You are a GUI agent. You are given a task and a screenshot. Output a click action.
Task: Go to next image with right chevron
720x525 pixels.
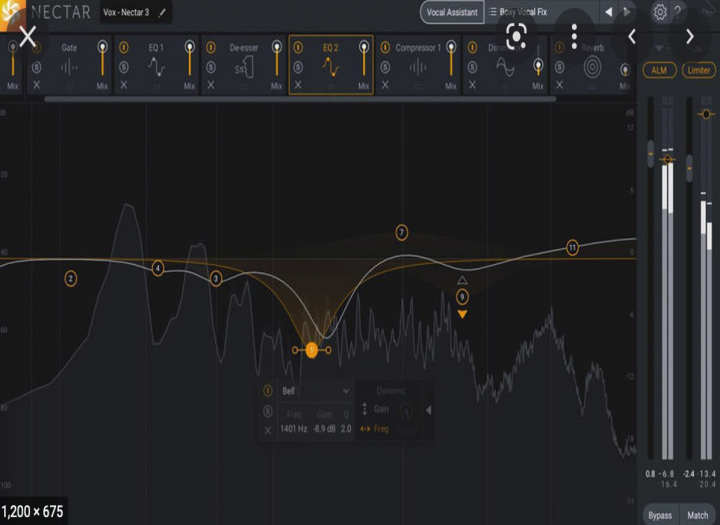tap(690, 36)
